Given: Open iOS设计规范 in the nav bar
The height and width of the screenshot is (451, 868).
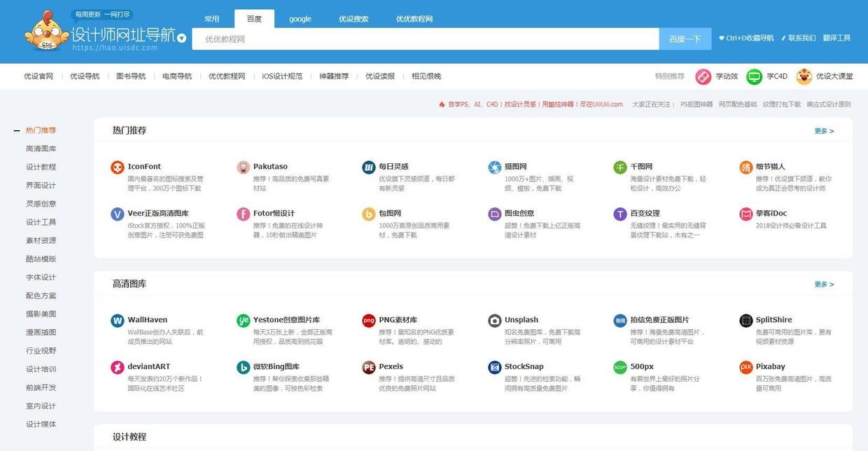Looking at the screenshot, I should (282, 76).
